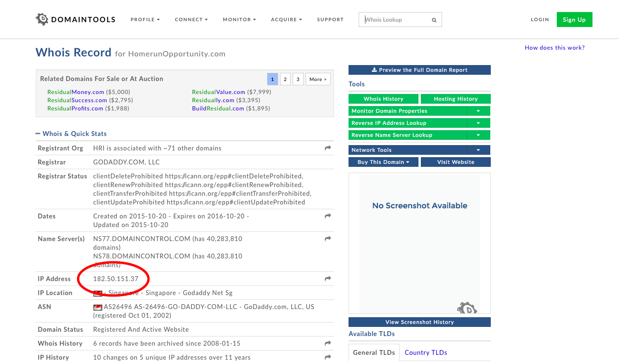Image resolution: width=619 pixels, height=364 pixels.
Task: Click 10 changes on 5 unique IP text
Action: click(x=172, y=357)
